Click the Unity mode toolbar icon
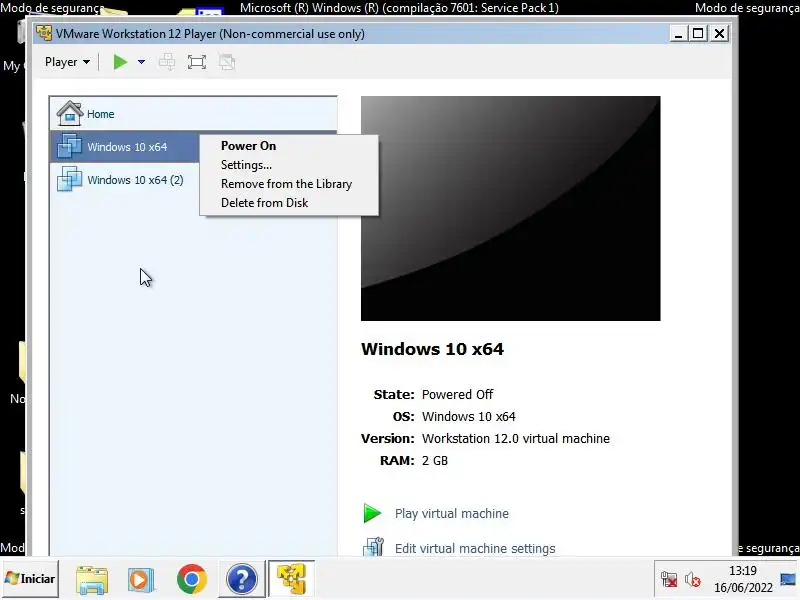The image size is (800, 600). (x=227, y=62)
